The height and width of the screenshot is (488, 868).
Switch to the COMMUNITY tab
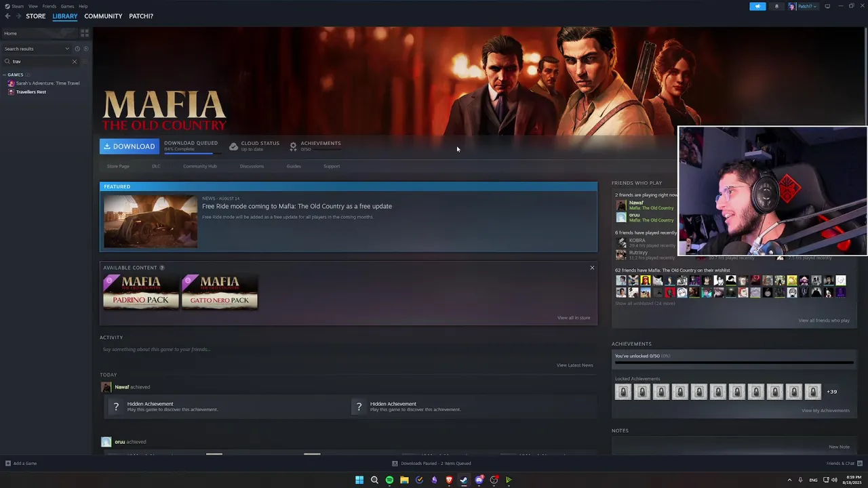point(103,16)
